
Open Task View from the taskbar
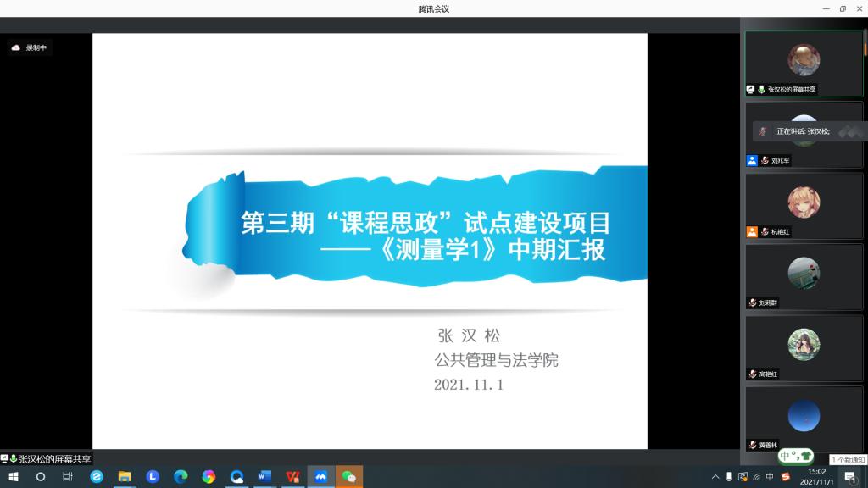click(x=68, y=477)
